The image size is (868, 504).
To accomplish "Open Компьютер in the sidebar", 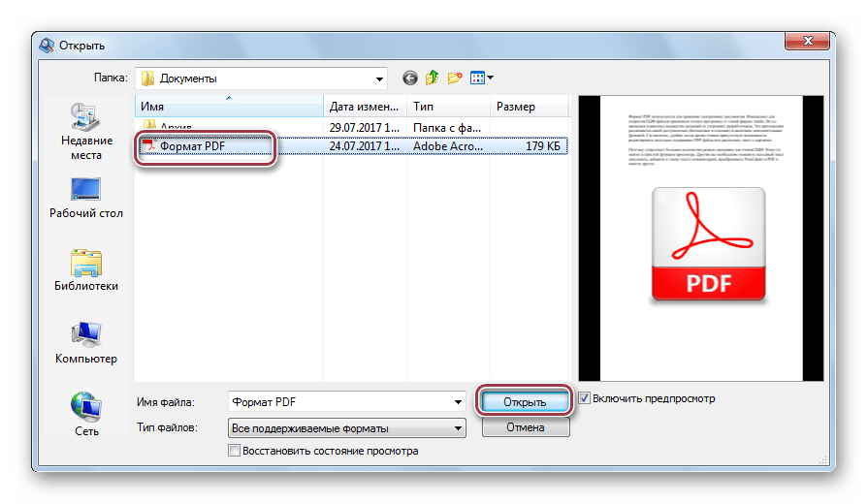I will [x=86, y=343].
